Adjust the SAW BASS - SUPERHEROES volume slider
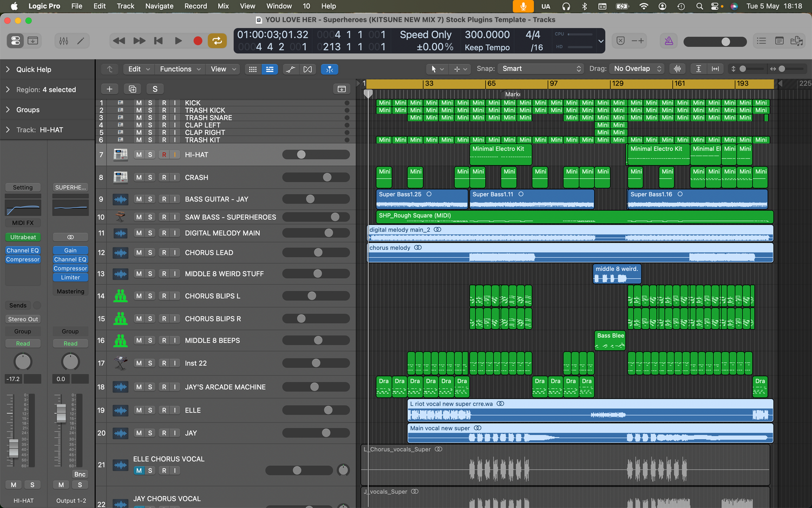This screenshot has height=508, width=812. (316, 217)
